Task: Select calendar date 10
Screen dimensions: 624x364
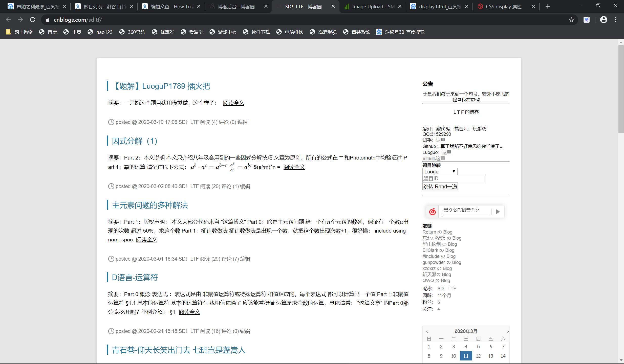Action: click(x=454, y=356)
